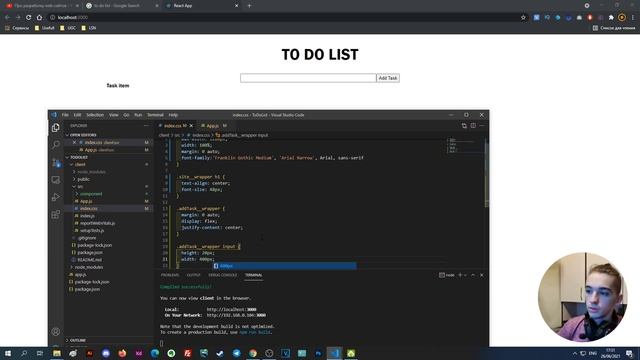This screenshot has height=360, width=640.
Task: Switch to the Output panel tab
Action: pos(193,275)
